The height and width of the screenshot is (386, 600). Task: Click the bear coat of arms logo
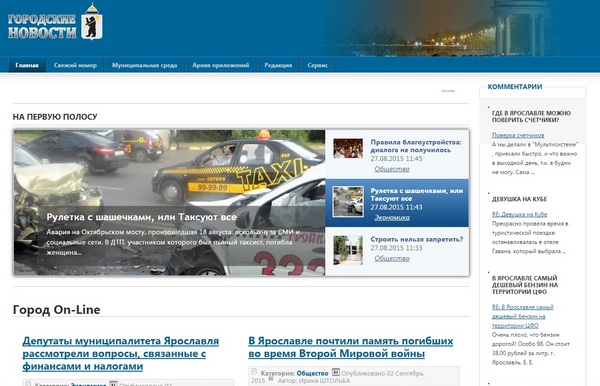coord(92,22)
